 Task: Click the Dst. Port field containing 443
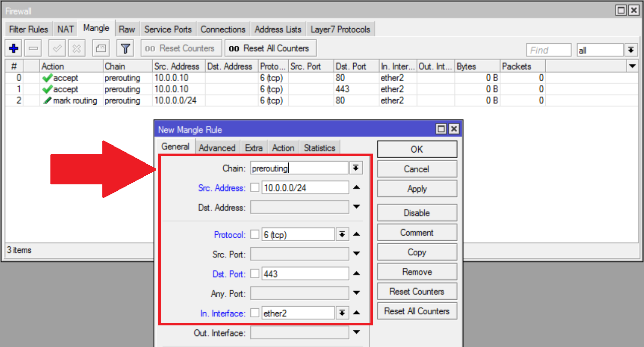(x=305, y=274)
